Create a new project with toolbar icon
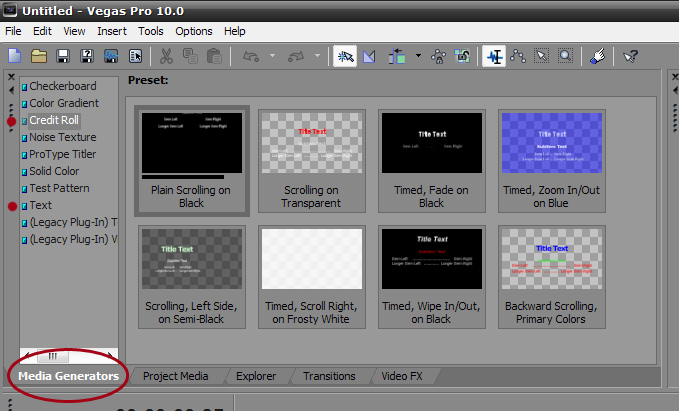This screenshot has width=679, height=411. [x=15, y=56]
